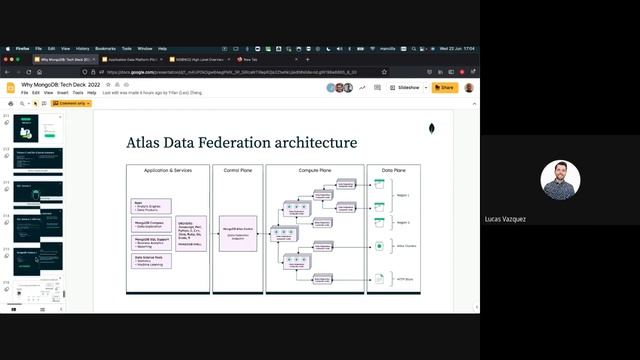Click the filmstrip vertical scrollbar
Screen dimensions: 640x360
tap(64, 293)
